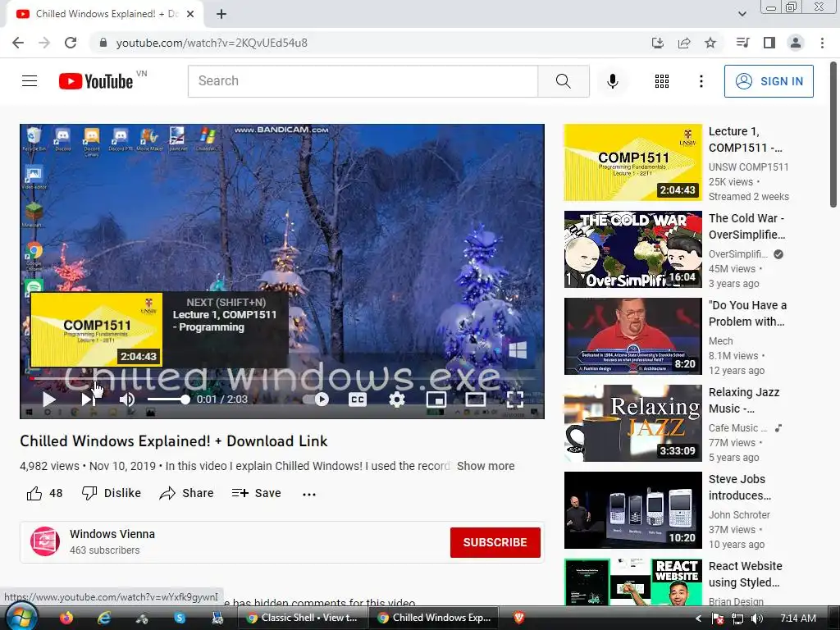The height and width of the screenshot is (630, 840).
Task: Open system volume tray icon
Action: 757,619
